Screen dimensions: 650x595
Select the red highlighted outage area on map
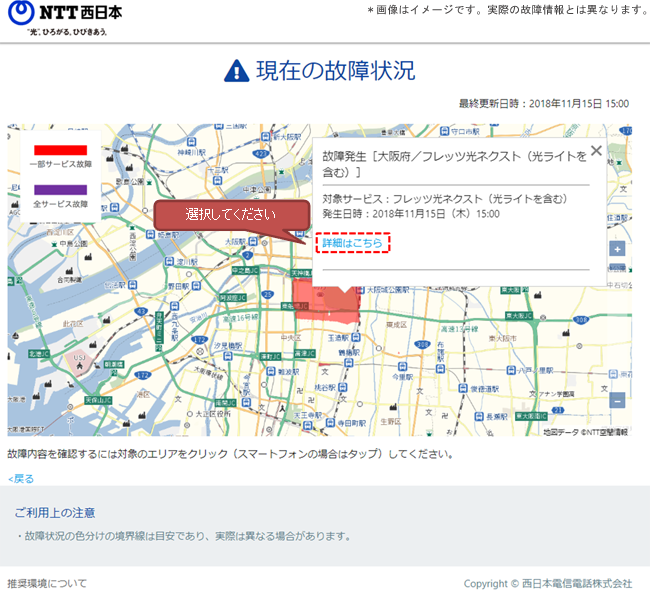pos(325,303)
